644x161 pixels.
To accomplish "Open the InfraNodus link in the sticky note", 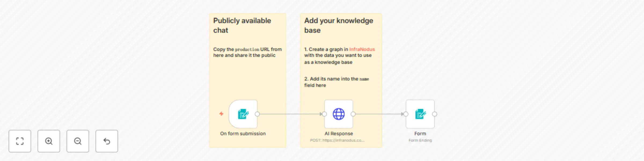I will click(x=362, y=49).
